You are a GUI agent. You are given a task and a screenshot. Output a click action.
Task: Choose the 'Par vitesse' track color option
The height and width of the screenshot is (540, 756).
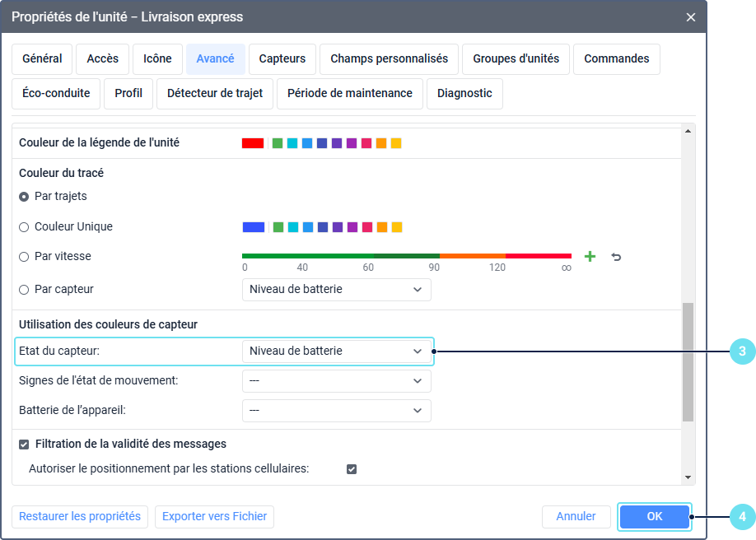24,257
